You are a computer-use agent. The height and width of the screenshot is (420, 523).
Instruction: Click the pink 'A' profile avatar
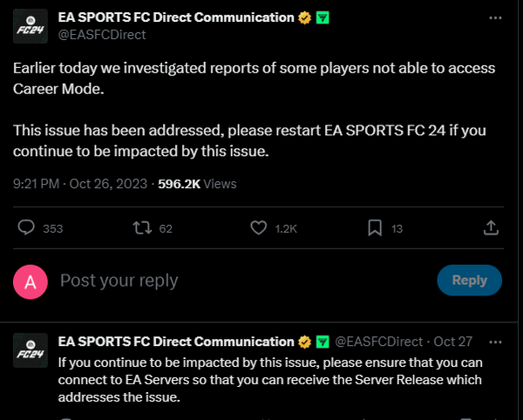[31, 281]
